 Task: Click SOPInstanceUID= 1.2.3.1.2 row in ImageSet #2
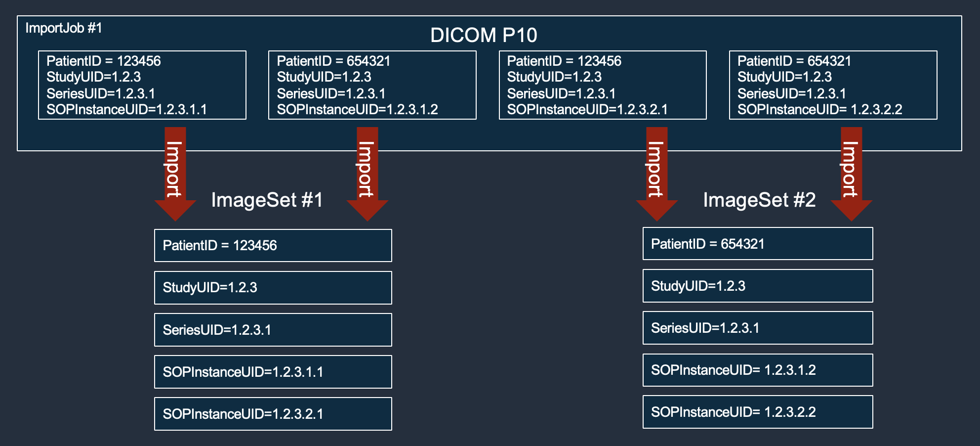tap(757, 370)
